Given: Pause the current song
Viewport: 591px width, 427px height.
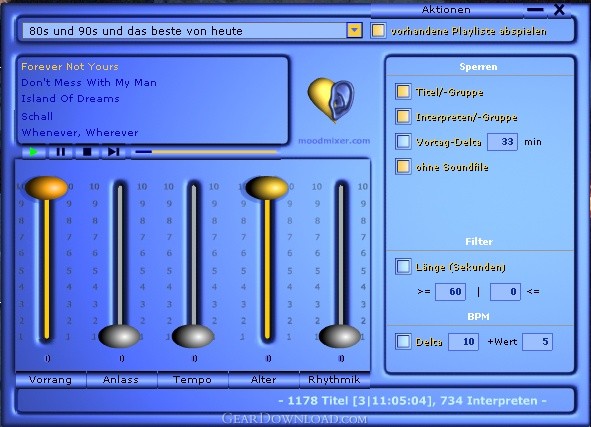Looking at the screenshot, I should [x=60, y=152].
